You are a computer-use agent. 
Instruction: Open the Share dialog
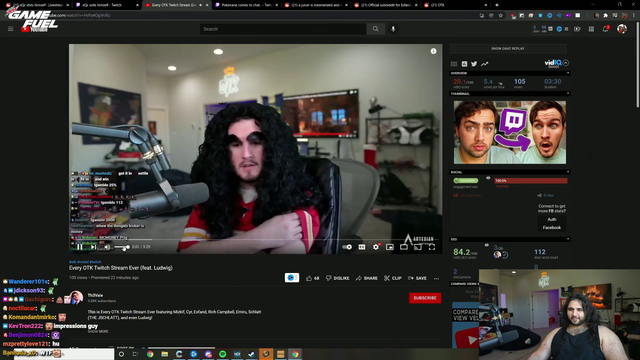(367, 278)
